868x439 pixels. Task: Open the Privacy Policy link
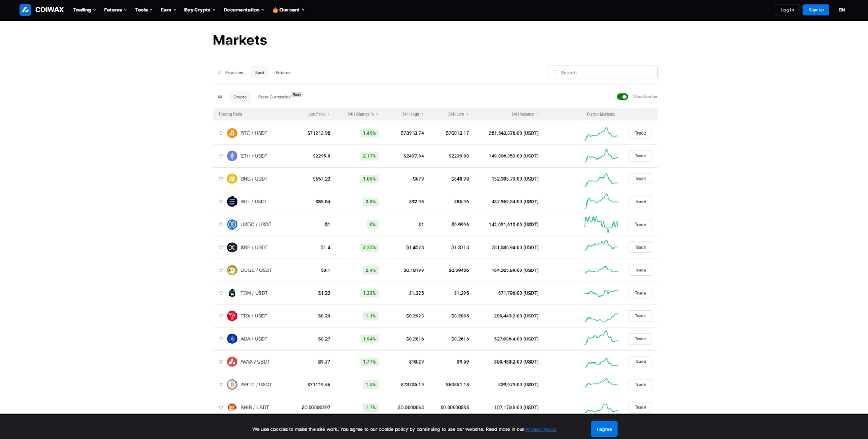pyautogui.click(x=541, y=429)
